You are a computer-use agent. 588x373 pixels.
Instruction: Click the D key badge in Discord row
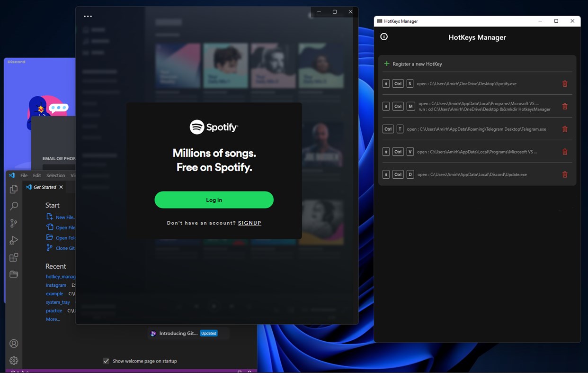tap(410, 174)
